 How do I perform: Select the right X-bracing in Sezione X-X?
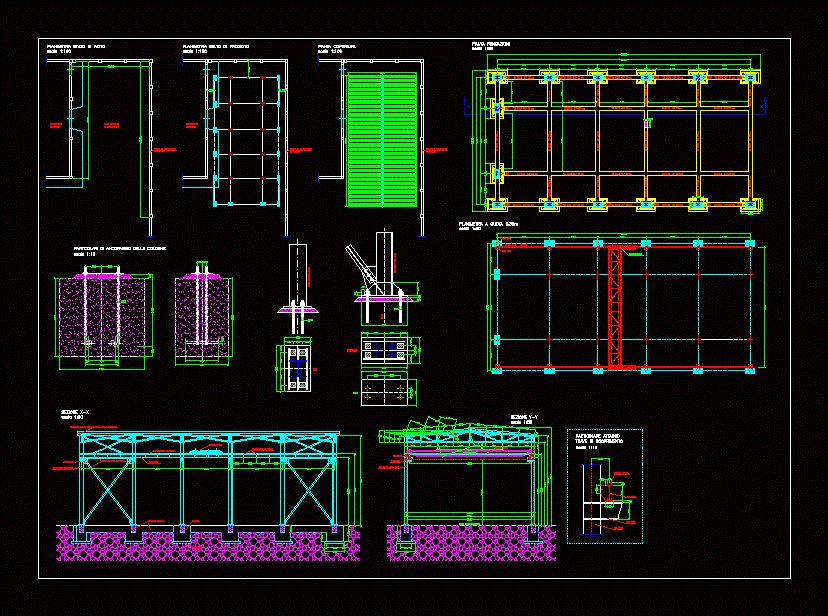tap(308, 490)
